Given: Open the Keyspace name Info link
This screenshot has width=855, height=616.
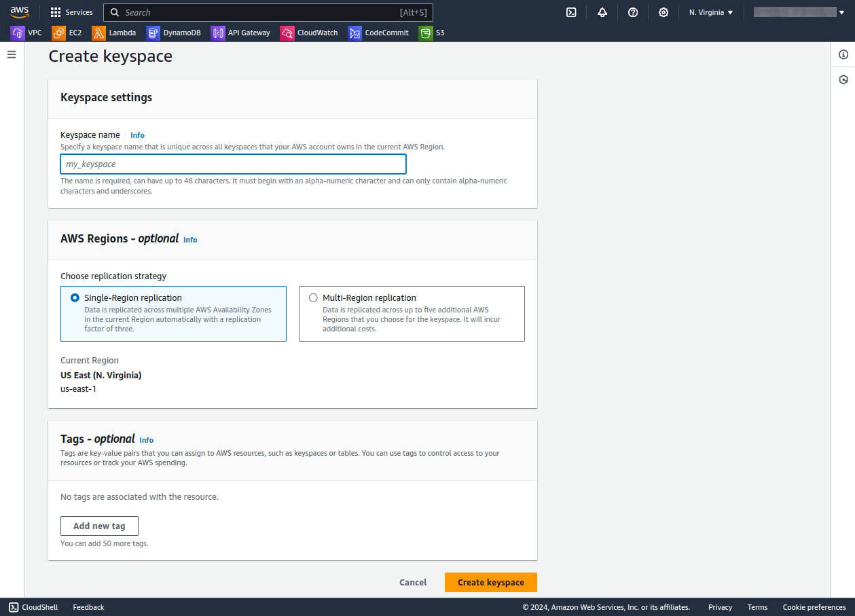Looking at the screenshot, I should pyautogui.click(x=137, y=134).
